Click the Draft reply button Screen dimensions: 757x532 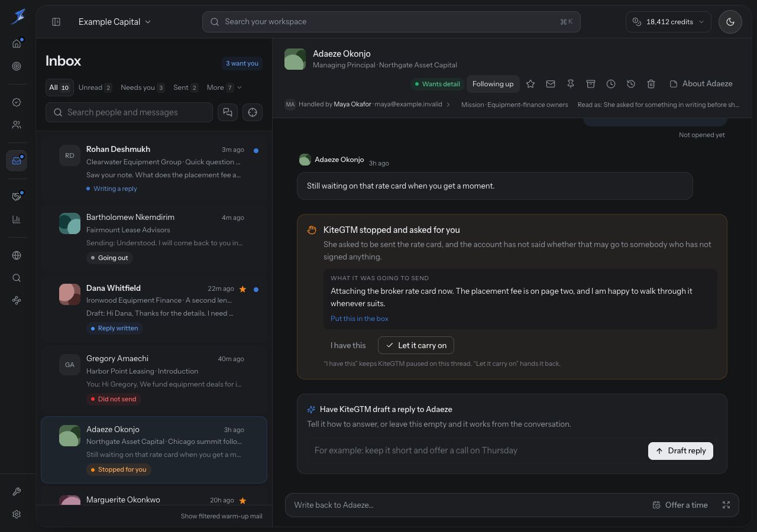(x=681, y=450)
